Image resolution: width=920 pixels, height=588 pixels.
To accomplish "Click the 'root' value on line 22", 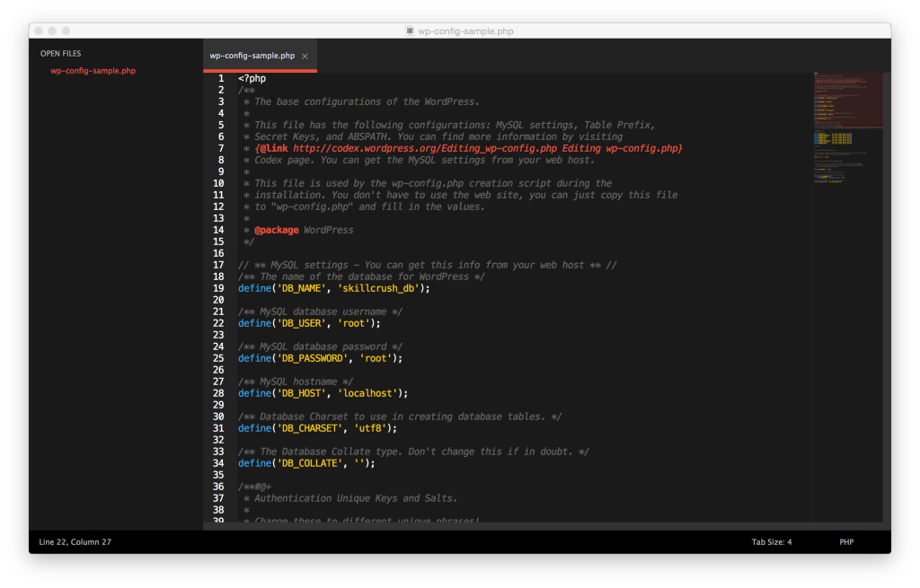I will [x=354, y=323].
